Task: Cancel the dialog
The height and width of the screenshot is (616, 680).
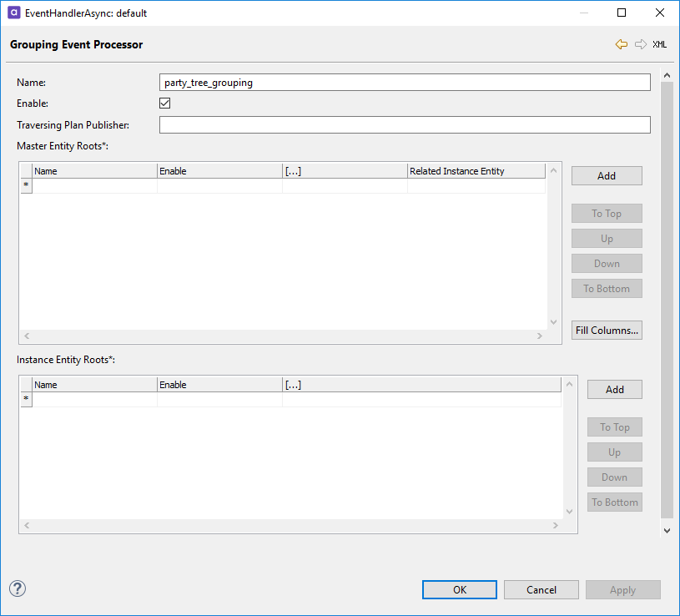Action: click(x=541, y=590)
